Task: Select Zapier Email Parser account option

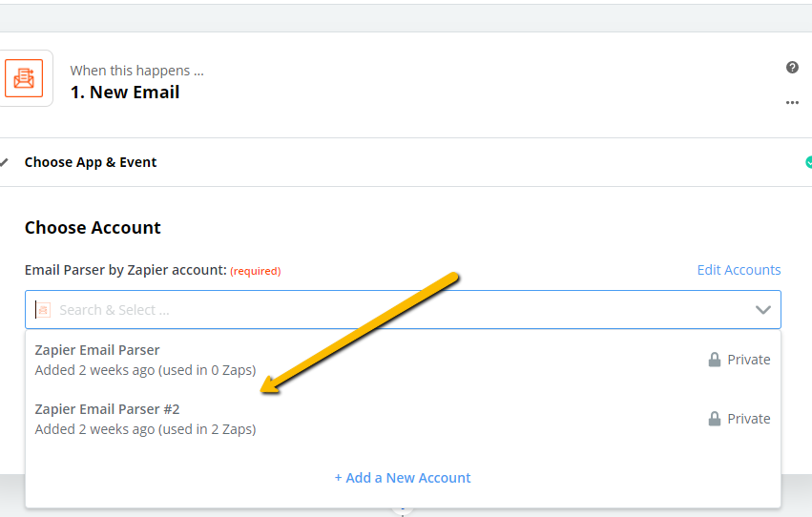Action: [x=403, y=361]
